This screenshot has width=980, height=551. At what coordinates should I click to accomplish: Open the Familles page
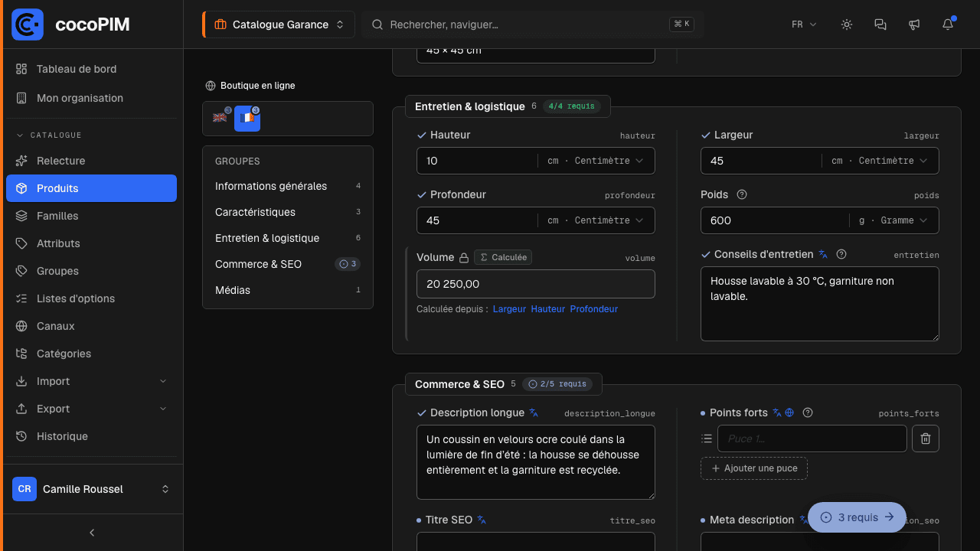[x=91, y=216]
